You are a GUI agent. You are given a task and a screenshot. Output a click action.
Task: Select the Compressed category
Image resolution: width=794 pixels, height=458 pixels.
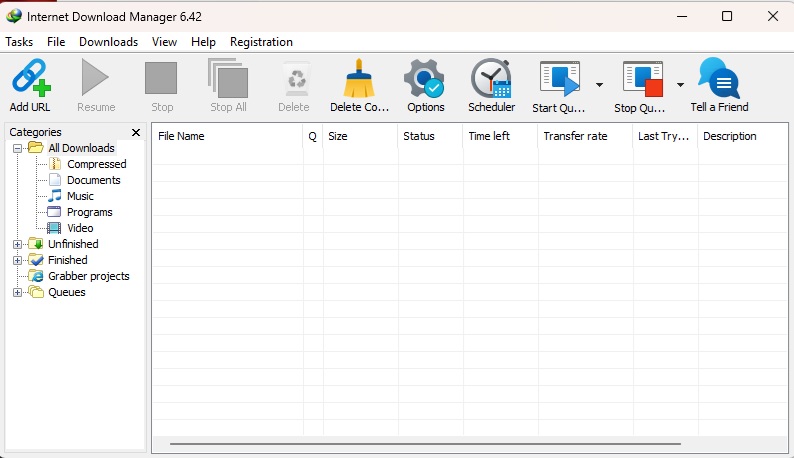97,164
